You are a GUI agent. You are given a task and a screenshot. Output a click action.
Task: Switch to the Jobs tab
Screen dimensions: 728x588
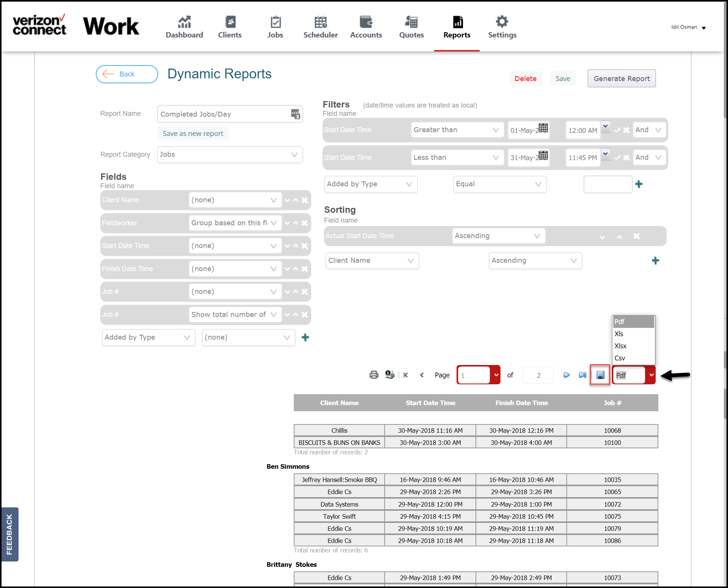[275, 27]
